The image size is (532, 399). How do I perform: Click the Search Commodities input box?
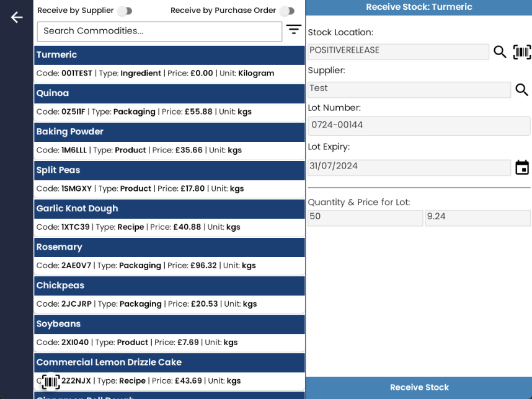click(159, 31)
